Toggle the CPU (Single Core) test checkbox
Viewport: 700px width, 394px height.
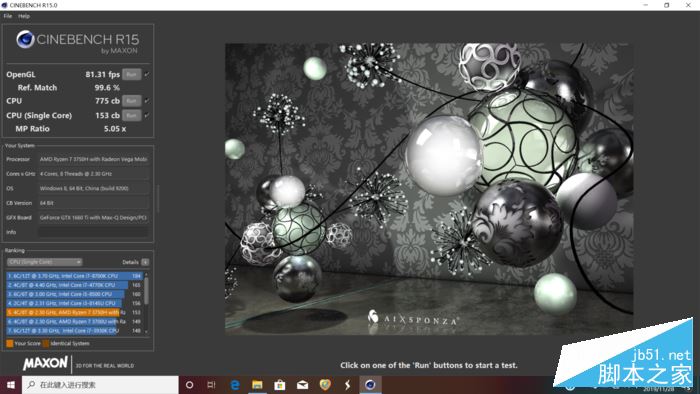tap(147, 116)
